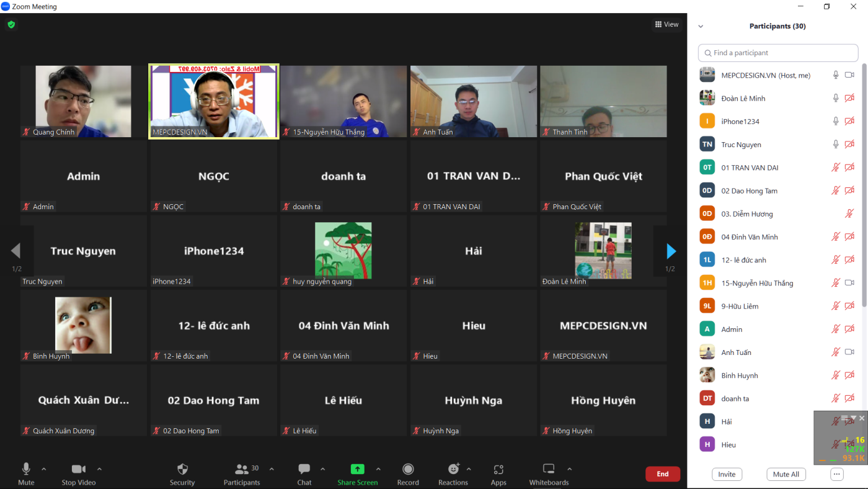Click the Mute All button
Image resolution: width=868 pixels, height=489 pixels.
(786, 473)
